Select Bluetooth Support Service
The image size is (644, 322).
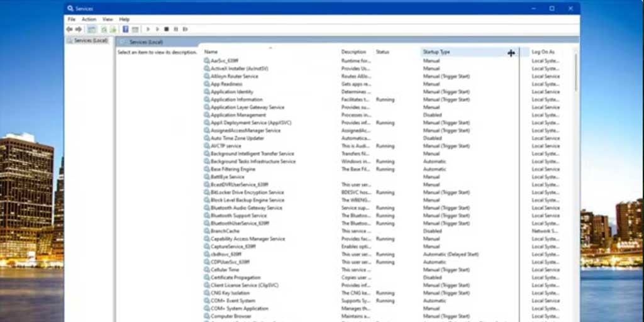pyautogui.click(x=238, y=216)
